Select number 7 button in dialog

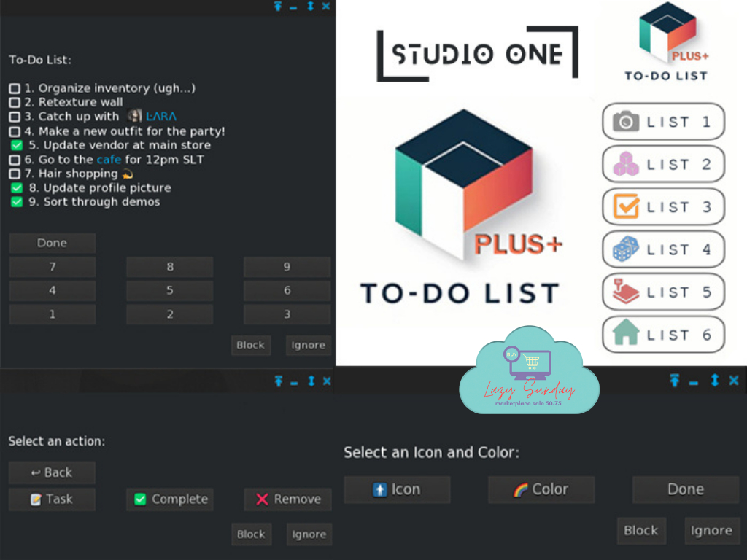53,267
